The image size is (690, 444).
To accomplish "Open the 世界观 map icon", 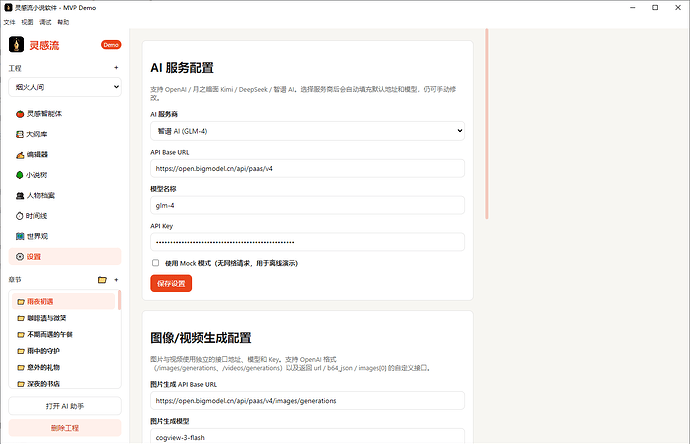I will pos(20,236).
